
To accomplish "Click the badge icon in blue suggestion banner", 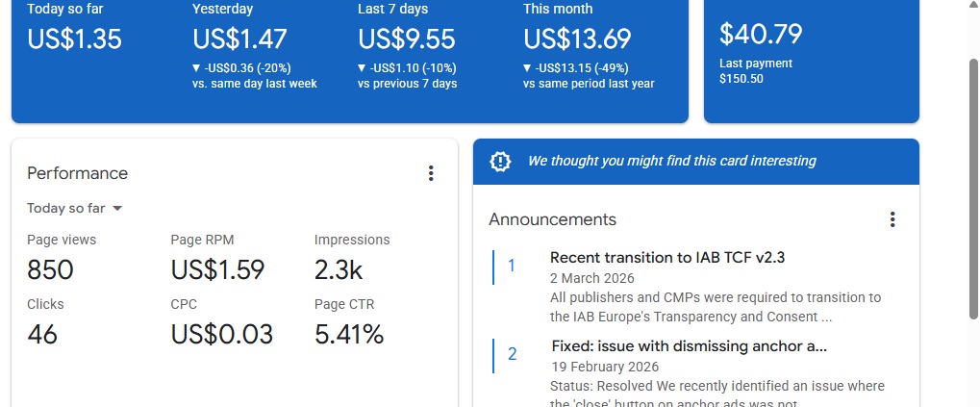I will click(500, 162).
